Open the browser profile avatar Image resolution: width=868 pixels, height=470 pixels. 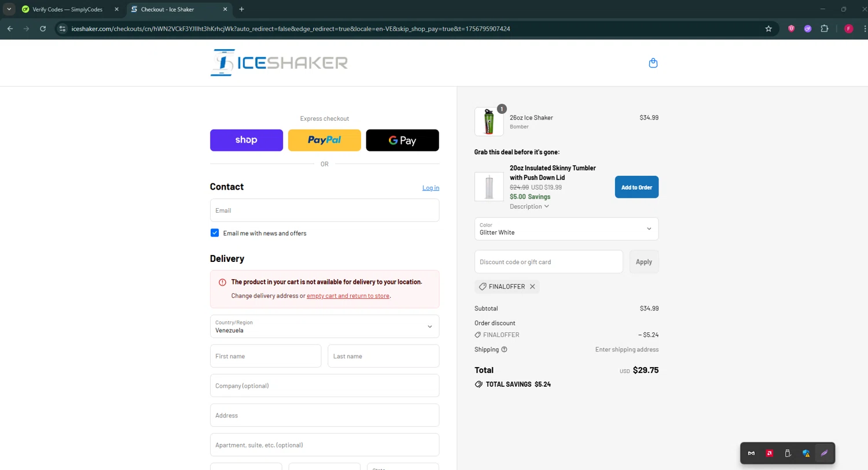[848, 29]
